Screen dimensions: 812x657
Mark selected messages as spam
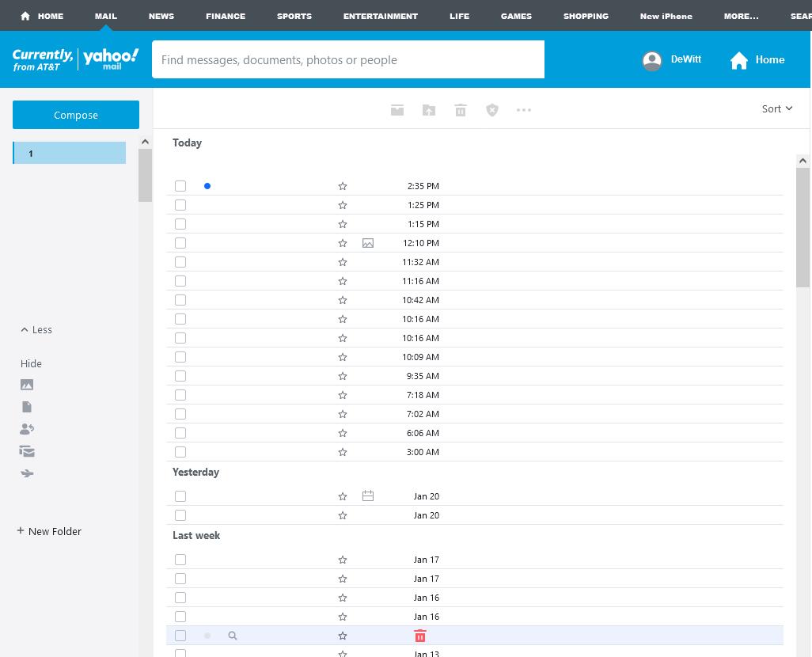click(492, 110)
